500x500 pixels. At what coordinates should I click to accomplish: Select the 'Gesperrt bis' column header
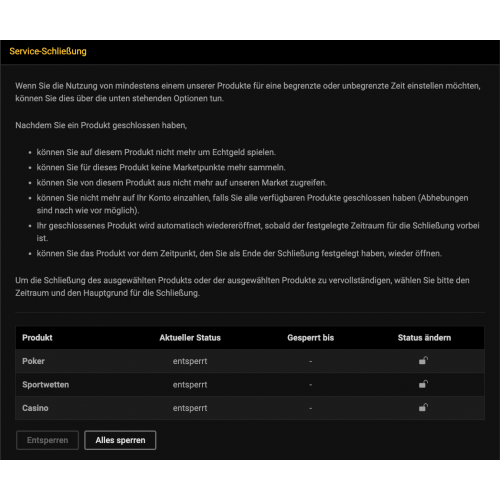tap(311, 338)
